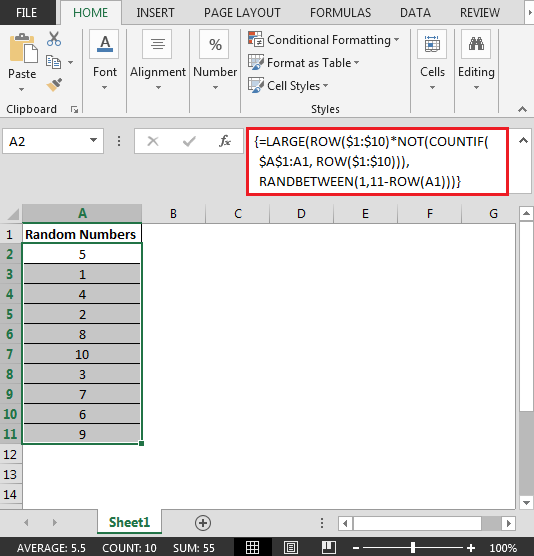This screenshot has height=556, width=534.
Task: Click Format as Table button
Action: point(304,63)
